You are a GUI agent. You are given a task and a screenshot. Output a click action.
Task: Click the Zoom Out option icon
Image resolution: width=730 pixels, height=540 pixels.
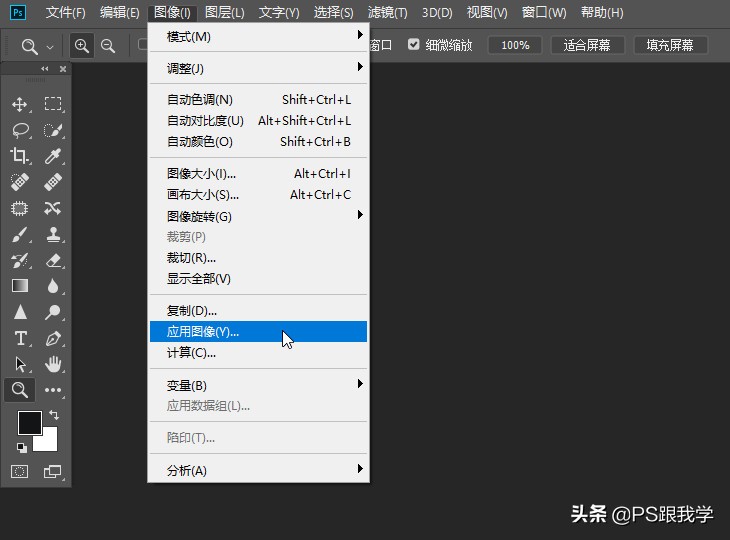pos(108,46)
